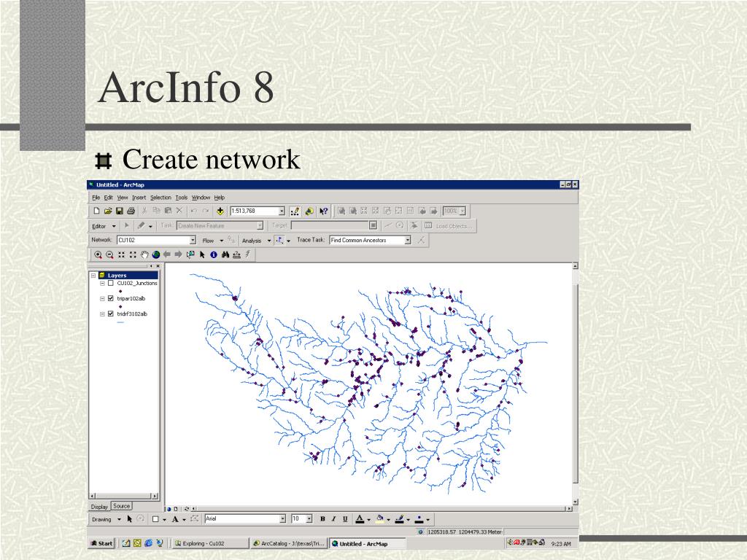Open the Insert menu
The width and height of the screenshot is (747, 560).
click(139, 197)
